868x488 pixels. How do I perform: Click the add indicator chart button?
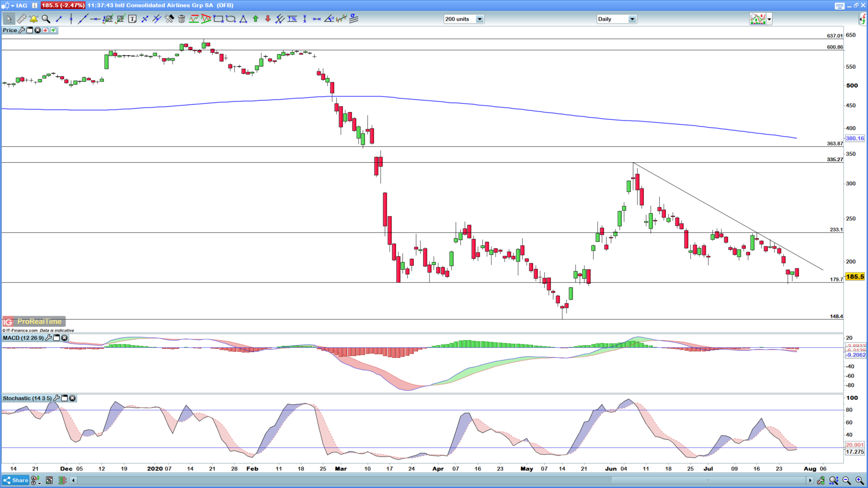[758, 19]
